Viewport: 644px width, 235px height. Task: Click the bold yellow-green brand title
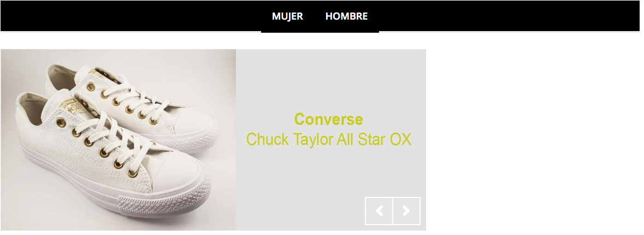pyautogui.click(x=329, y=119)
